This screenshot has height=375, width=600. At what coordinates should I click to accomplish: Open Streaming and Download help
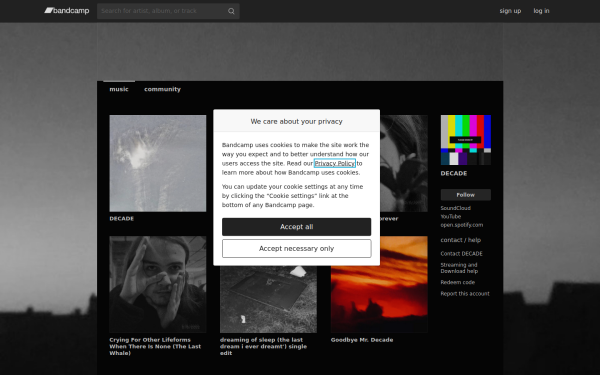(x=459, y=268)
